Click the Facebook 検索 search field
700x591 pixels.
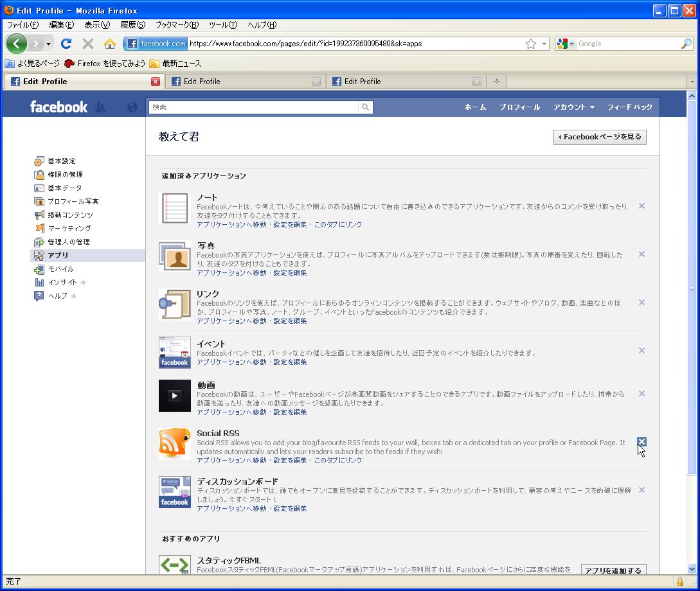tap(253, 107)
